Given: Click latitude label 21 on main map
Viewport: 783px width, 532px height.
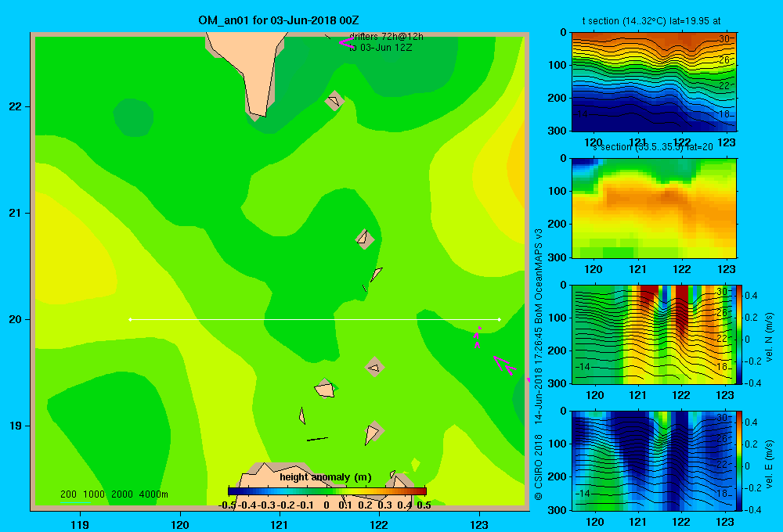Looking at the screenshot, I should pyautogui.click(x=16, y=213).
